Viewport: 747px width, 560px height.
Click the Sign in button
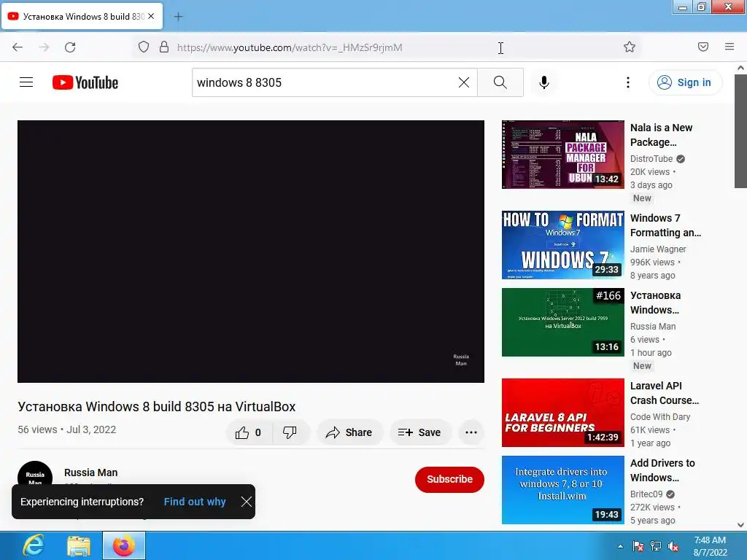[685, 82]
